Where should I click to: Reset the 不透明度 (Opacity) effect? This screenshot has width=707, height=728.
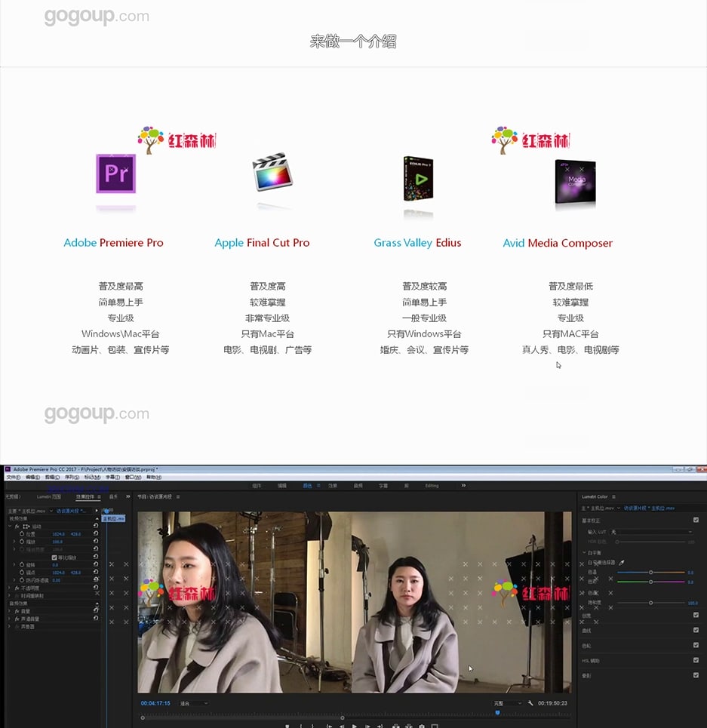point(96,588)
